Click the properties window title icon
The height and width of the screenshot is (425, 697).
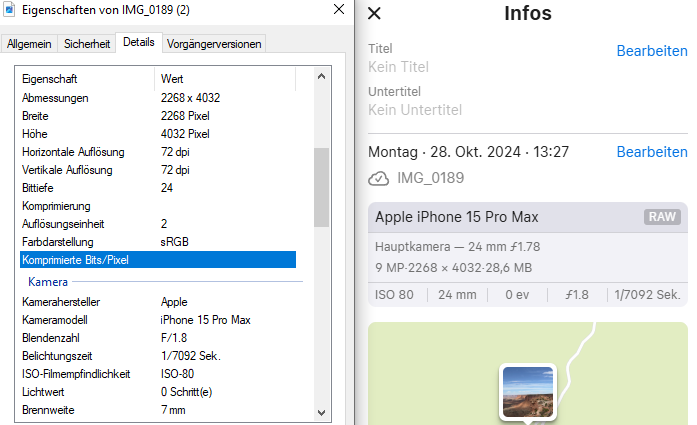pyautogui.click(x=11, y=12)
